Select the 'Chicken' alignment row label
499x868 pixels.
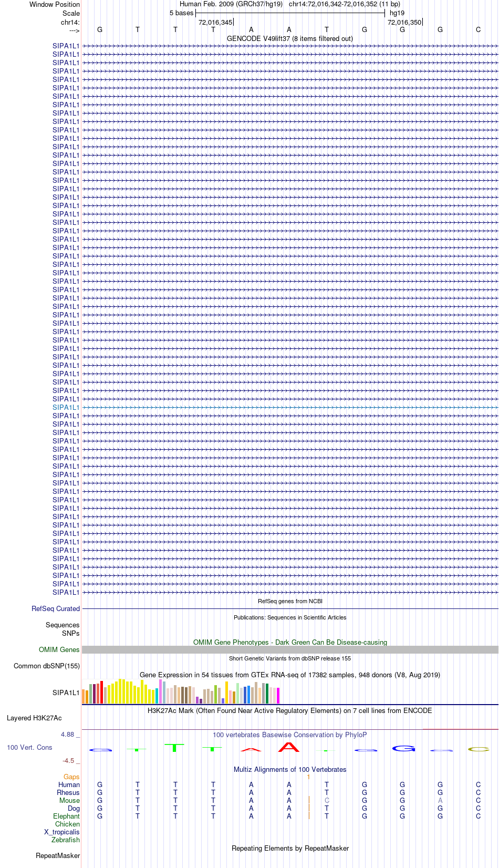pos(67,824)
